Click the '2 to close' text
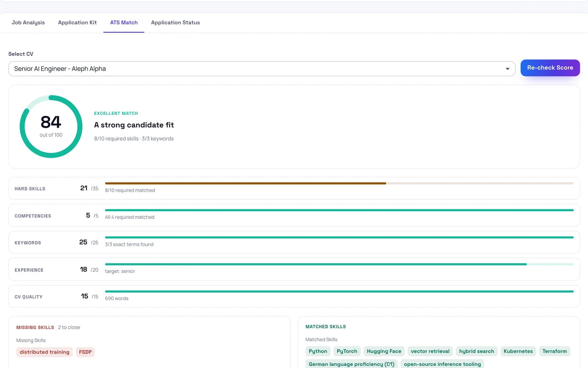 click(x=69, y=328)
